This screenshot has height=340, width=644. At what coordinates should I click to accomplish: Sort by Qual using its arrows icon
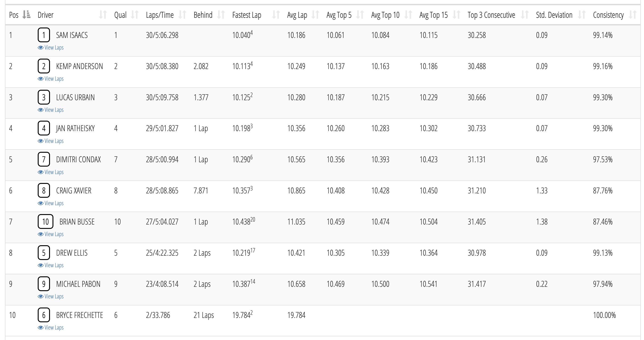[135, 15]
